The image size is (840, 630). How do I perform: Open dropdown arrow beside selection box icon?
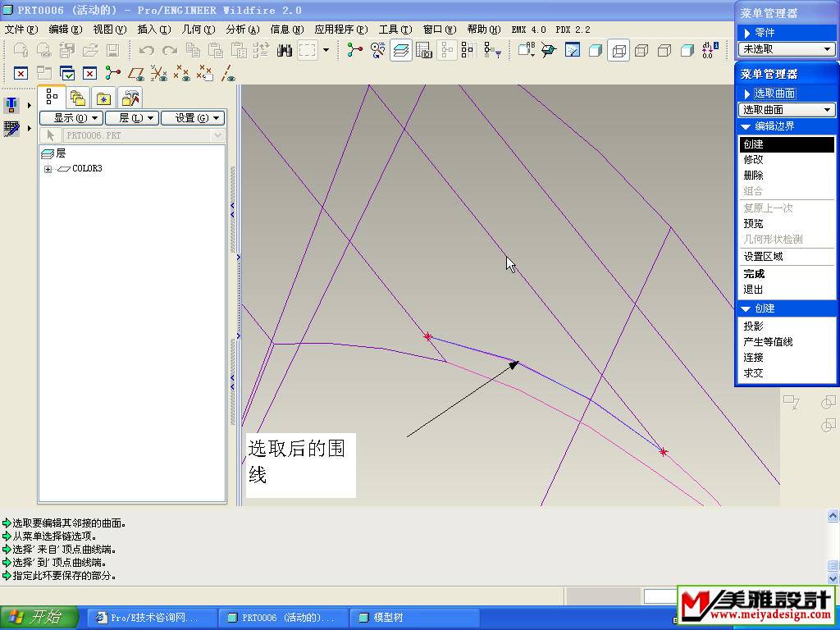click(326, 50)
